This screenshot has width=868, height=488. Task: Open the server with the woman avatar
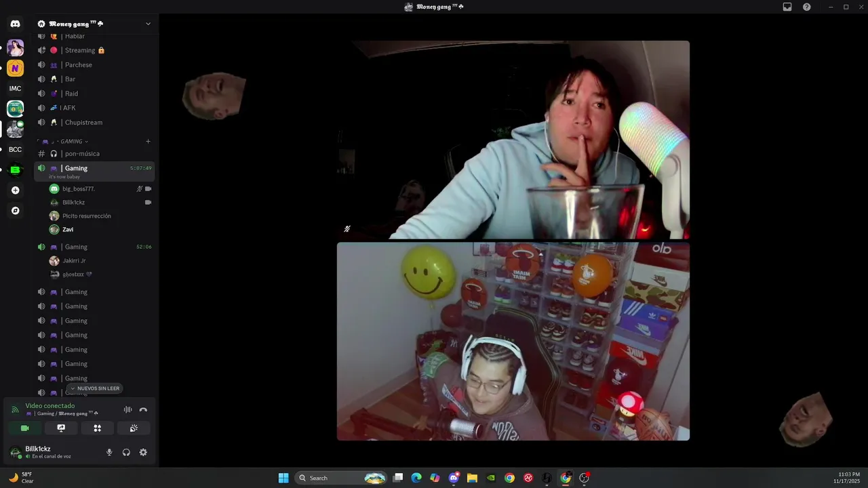click(x=15, y=47)
